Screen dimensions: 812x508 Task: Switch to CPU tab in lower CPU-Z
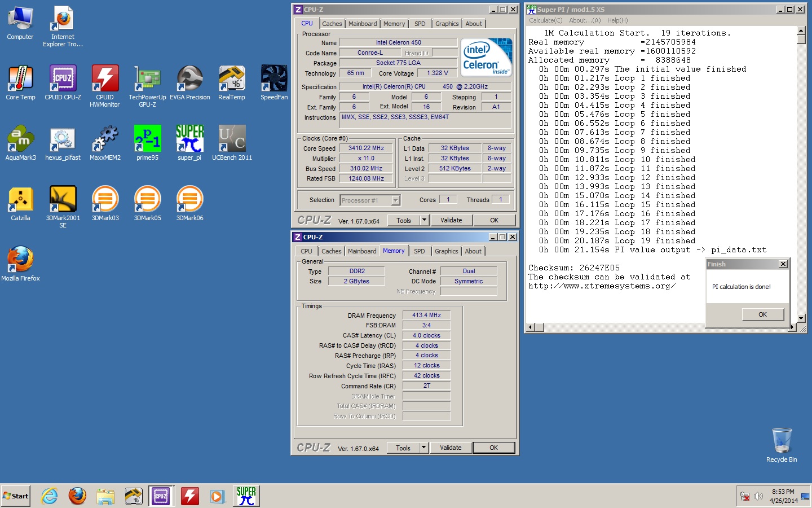(x=306, y=251)
